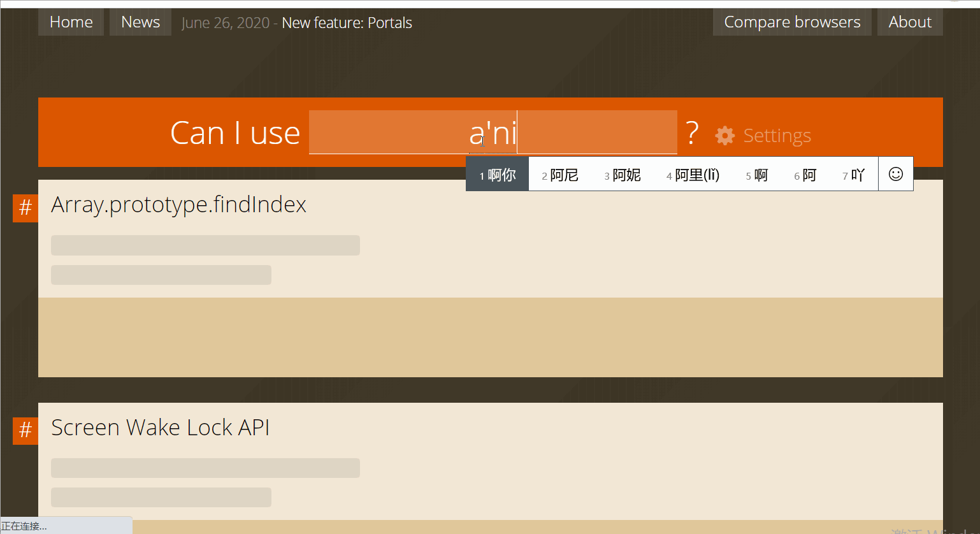Select IME candidate 5 啊
This screenshot has width=980, height=534.
pos(757,175)
